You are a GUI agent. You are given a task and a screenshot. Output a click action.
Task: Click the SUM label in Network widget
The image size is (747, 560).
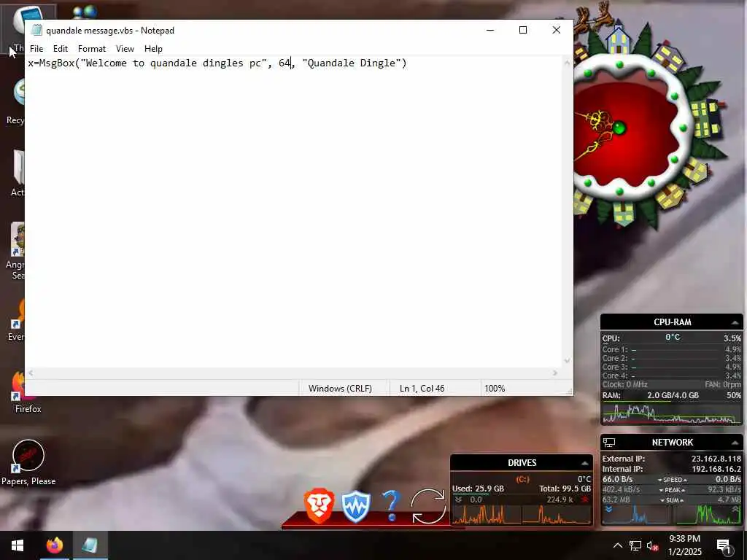click(x=672, y=500)
